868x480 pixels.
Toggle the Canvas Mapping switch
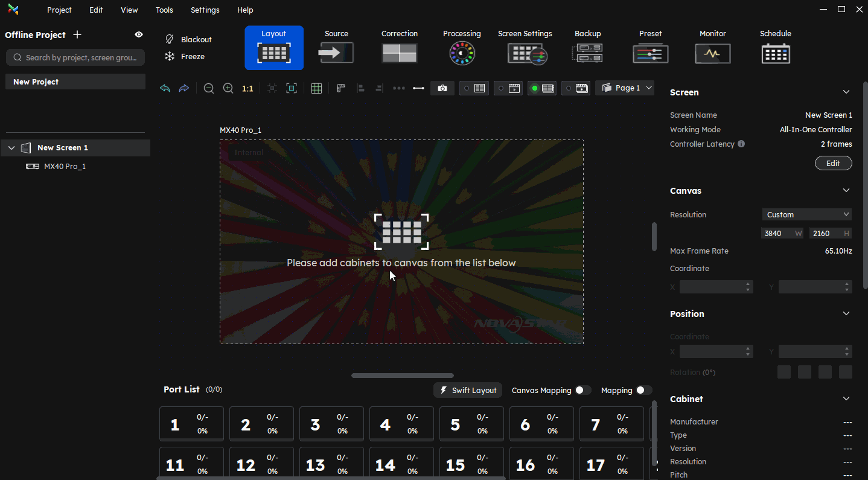click(582, 390)
